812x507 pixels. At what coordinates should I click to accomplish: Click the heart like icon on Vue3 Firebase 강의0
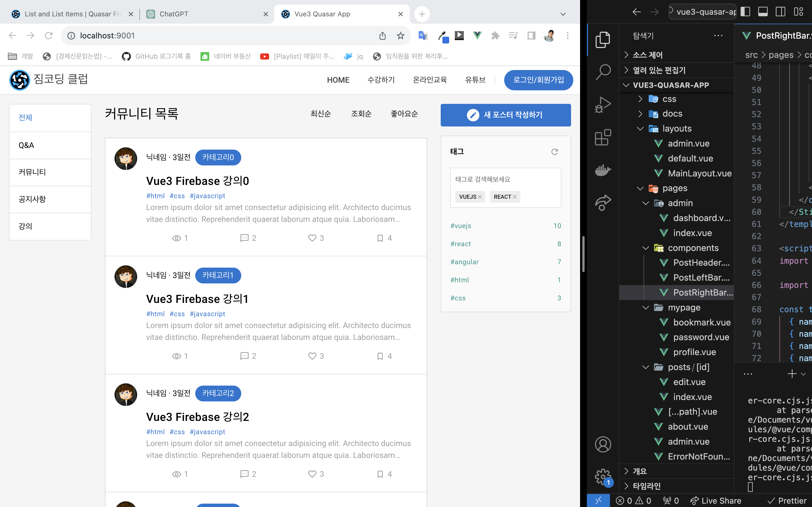[x=312, y=238]
